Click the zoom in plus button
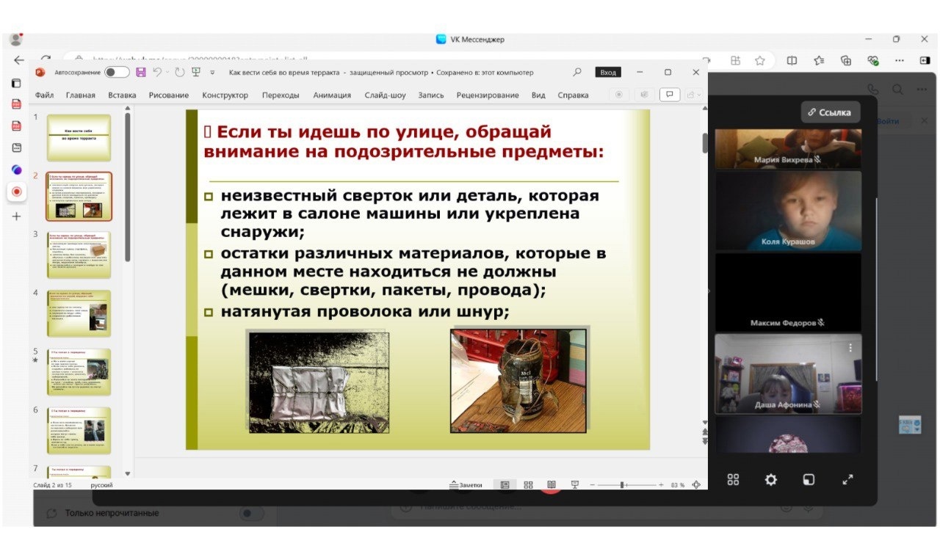 point(661,485)
